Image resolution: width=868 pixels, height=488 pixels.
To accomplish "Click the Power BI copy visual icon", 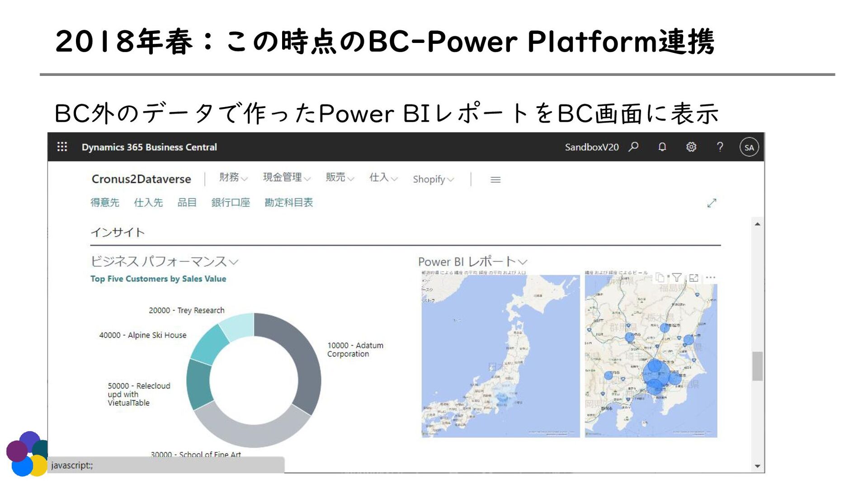I will point(660,277).
